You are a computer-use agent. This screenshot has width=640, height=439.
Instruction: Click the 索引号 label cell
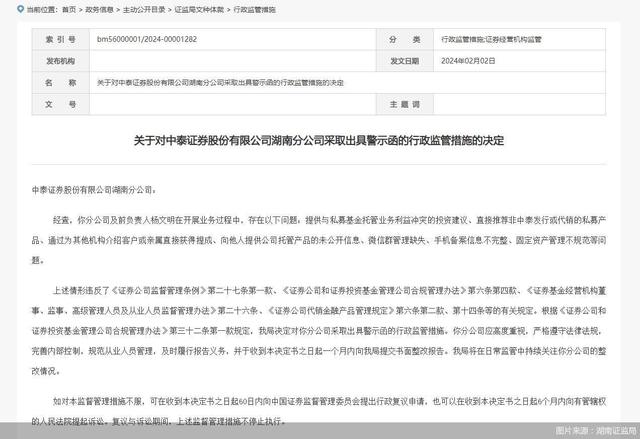pos(61,40)
